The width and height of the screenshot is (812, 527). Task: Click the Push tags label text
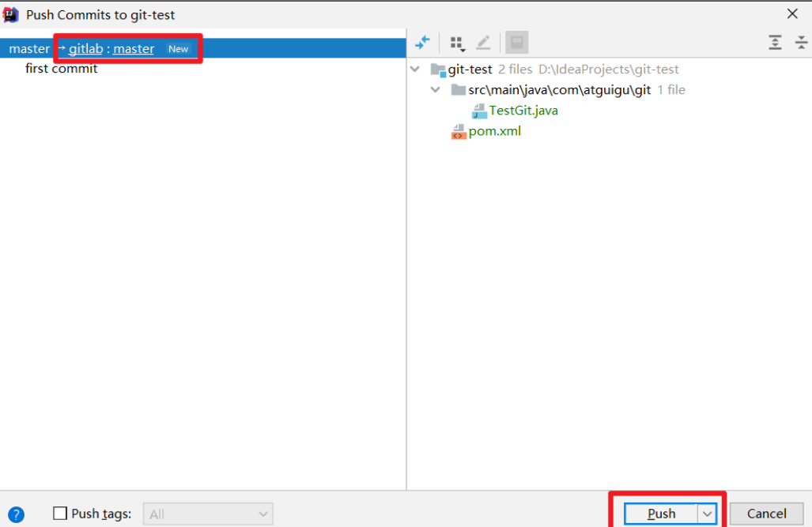101,514
